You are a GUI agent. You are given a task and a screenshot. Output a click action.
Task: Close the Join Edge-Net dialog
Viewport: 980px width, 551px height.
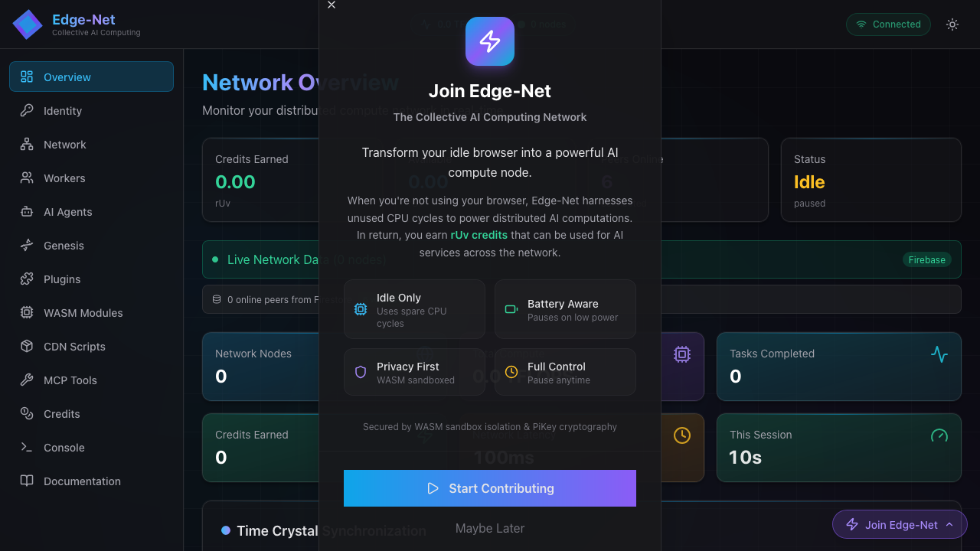click(x=332, y=5)
